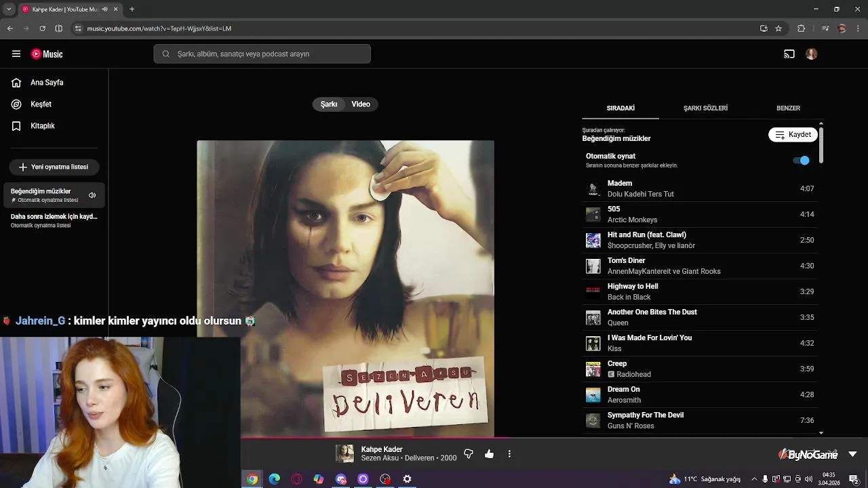Play Dream On by Aerosmith
The width and height of the screenshot is (868, 488).
pyautogui.click(x=700, y=394)
